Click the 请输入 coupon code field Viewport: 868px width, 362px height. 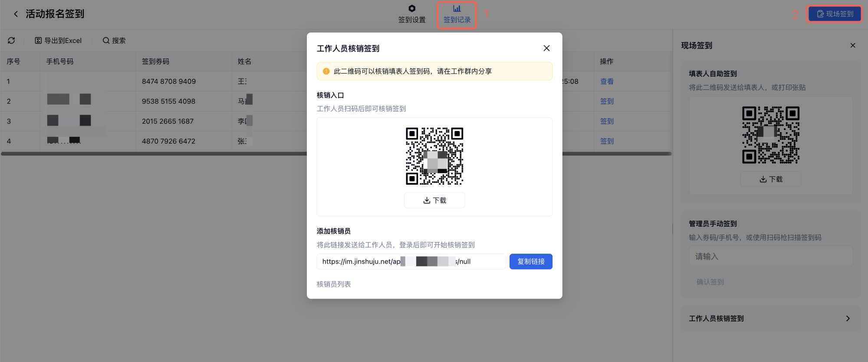coord(771,256)
